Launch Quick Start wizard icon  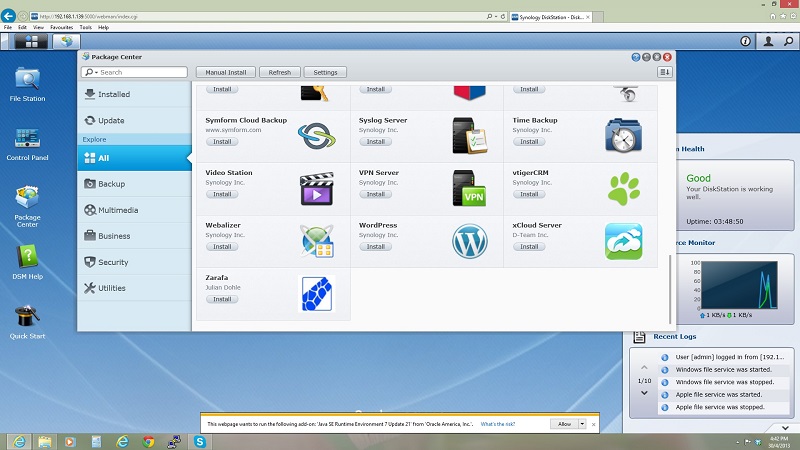click(x=28, y=321)
